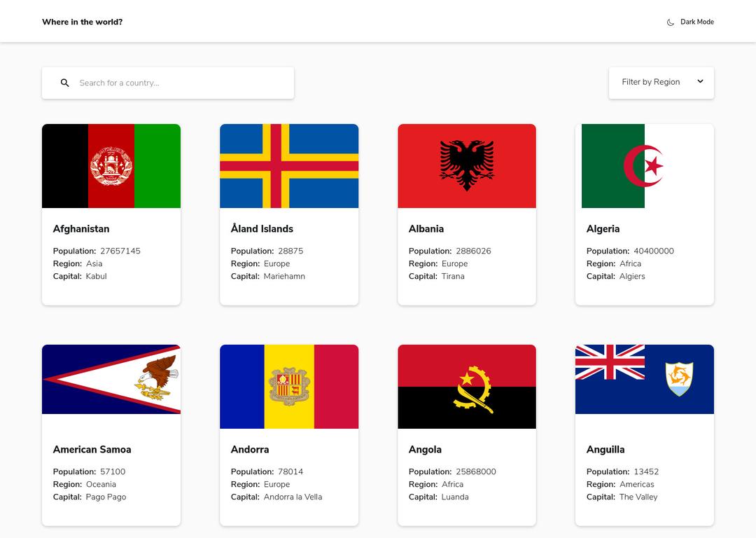Open the Albania flag card
Image resolution: width=756 pixels, height=538 pixels.
[x=467, y=166]
